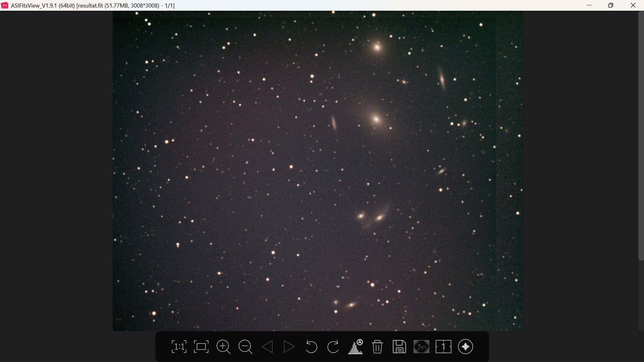Viewport: 644px width, 362px height.
Task: Click the bright elliptical galaxy in the image center
Action: point(376,119)
